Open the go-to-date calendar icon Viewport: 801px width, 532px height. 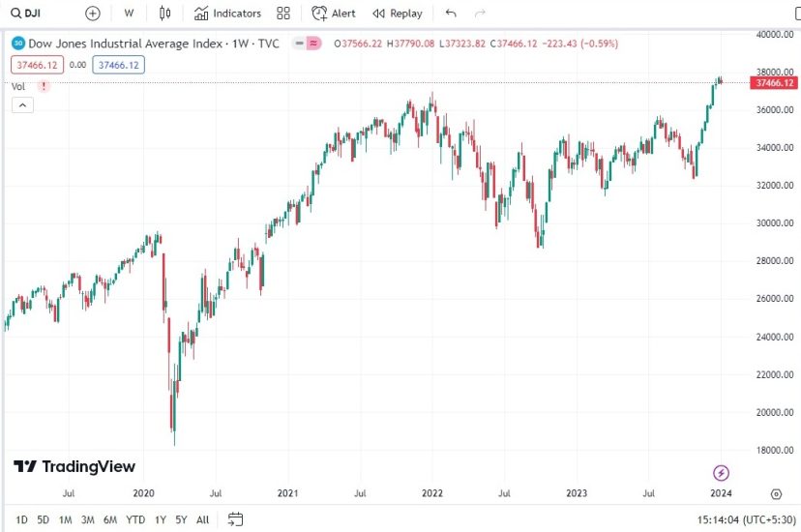coord(235,519)
